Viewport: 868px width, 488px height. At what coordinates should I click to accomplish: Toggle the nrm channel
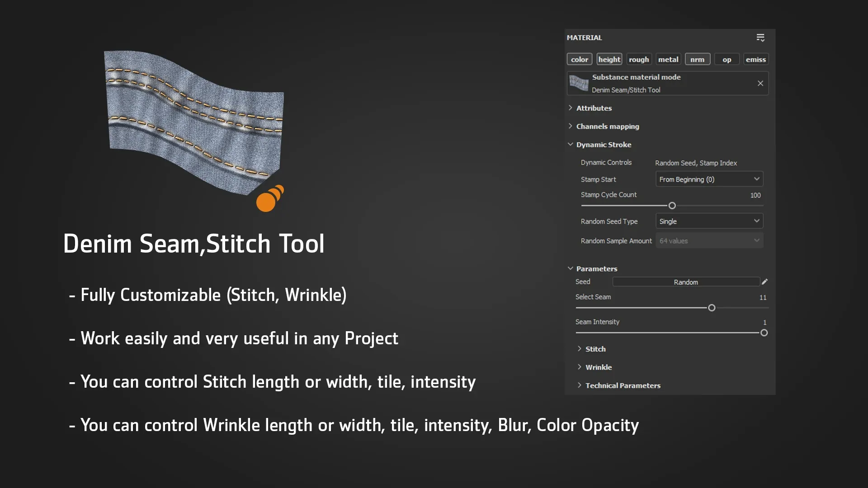[x=698, y=59]
